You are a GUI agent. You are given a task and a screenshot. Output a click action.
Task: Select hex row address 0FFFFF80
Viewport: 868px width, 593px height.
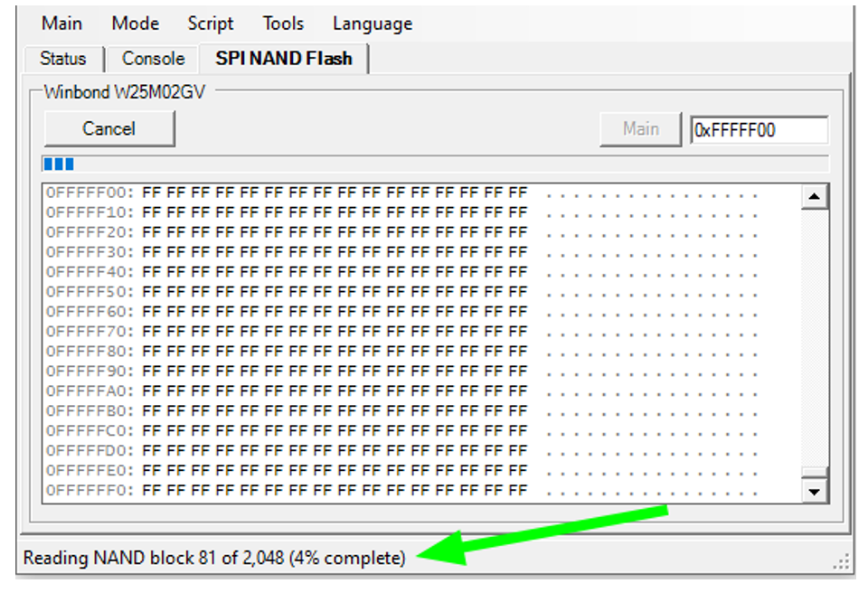click(x=90, y=352)
